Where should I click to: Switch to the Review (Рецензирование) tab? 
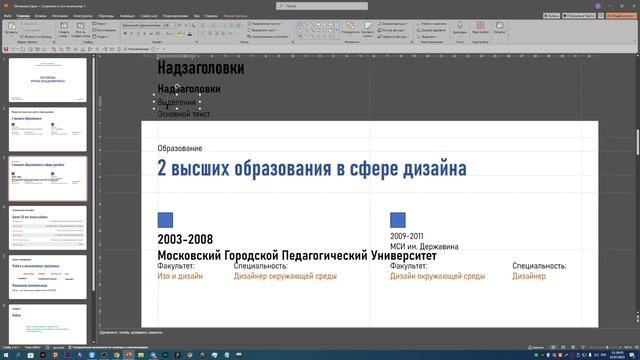[176, 16]
